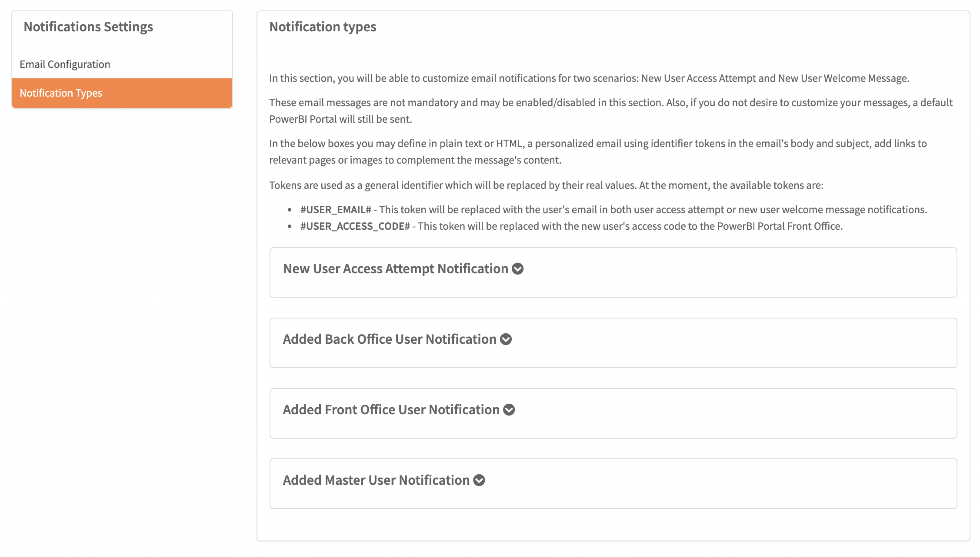Viewport: 980px width, 557px height.
Task: Expand New User Access Attempt Notification heading
Action: click(x=395, y=269)
